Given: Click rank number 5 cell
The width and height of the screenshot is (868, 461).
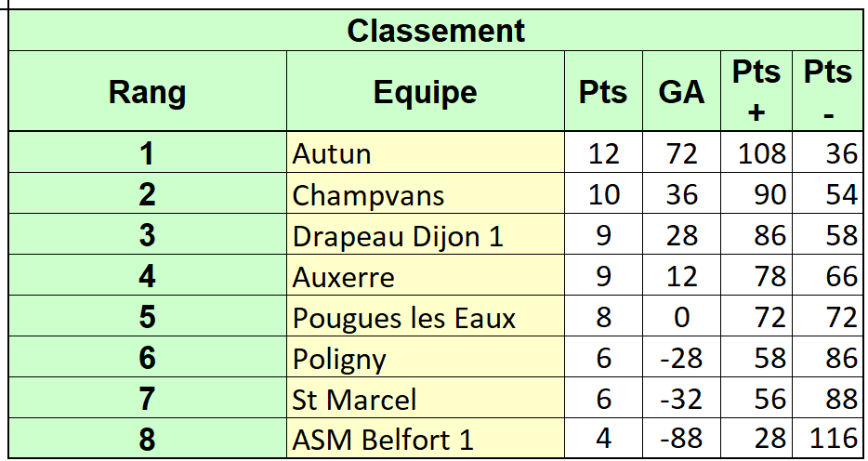Looking at the screenshot, I should click(148, 316).
